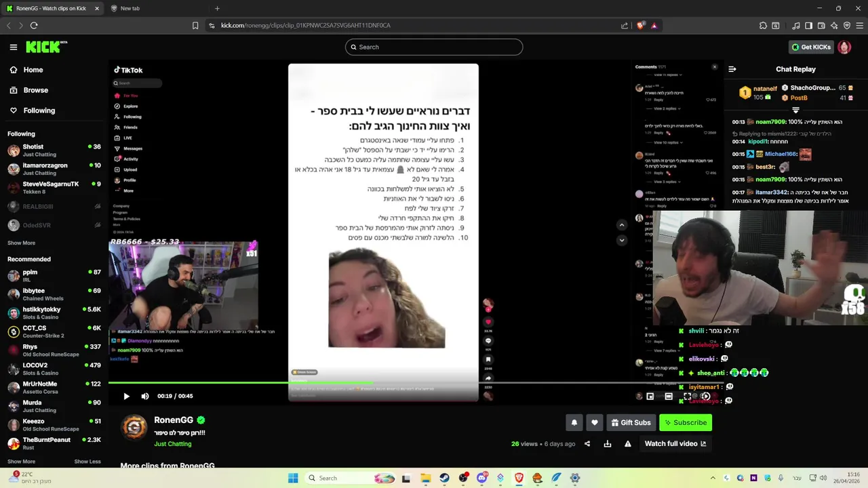Expand Recommended list with Show More
The height and width of the screenshot is (488, 868).
click(21, 462)
